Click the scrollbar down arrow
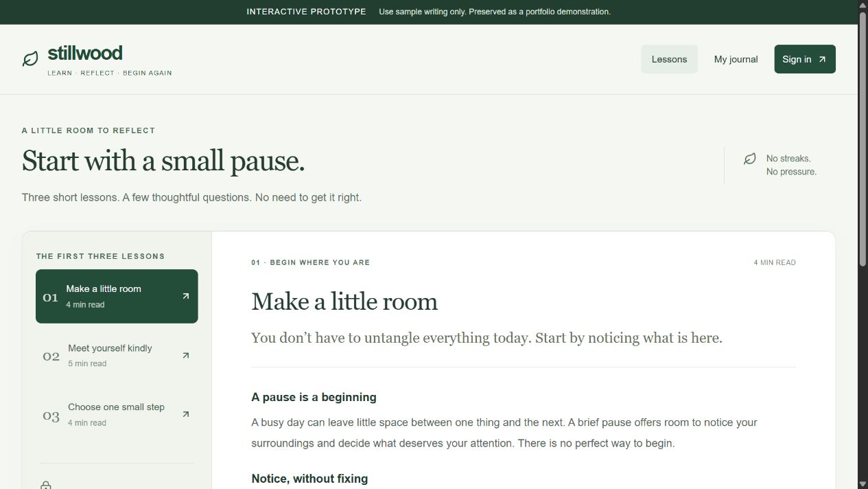868x489 pixels. tap(863, 484)
